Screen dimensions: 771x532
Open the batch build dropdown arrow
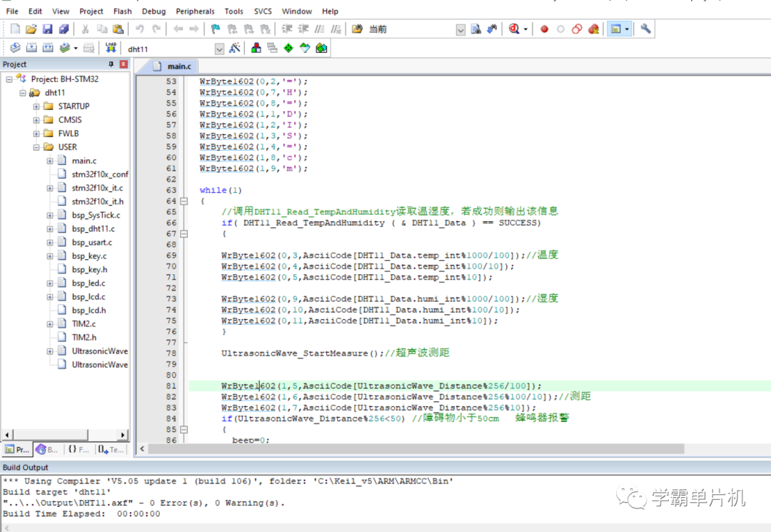point(75,48)
